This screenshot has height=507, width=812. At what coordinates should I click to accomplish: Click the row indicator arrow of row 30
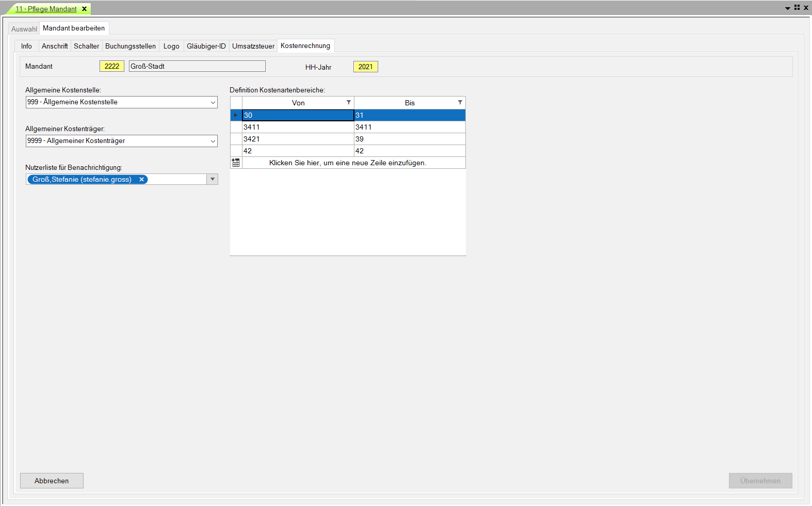tap(236, 115)
